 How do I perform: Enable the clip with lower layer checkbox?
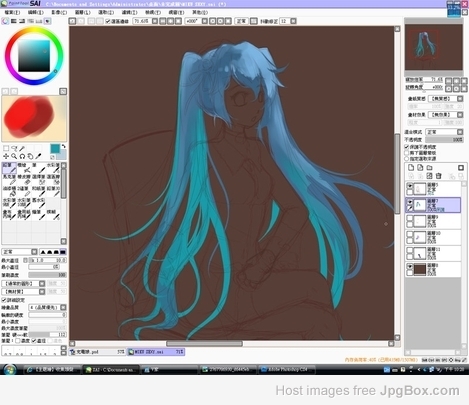point(407,153)
